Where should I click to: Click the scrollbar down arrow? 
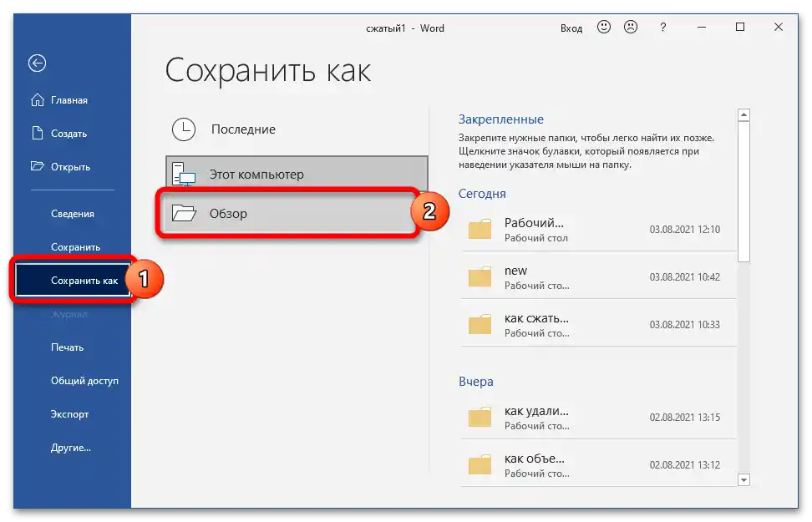(743, 480)
